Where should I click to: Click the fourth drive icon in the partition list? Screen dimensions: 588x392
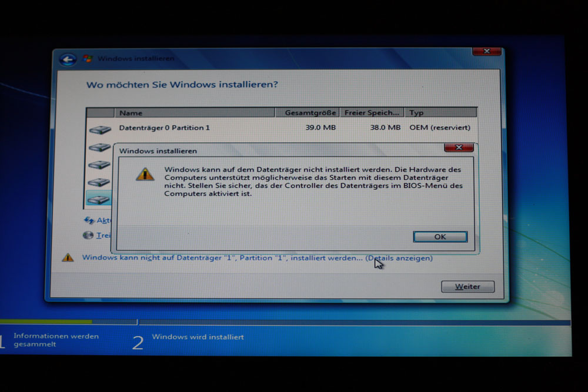click(x=99, y=182)
